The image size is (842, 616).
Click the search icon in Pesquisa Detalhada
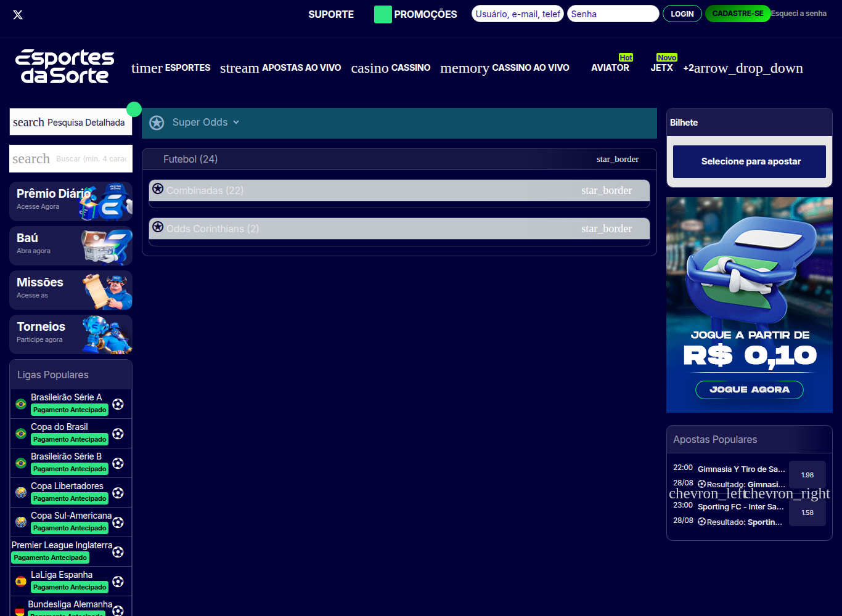[28, 122]
